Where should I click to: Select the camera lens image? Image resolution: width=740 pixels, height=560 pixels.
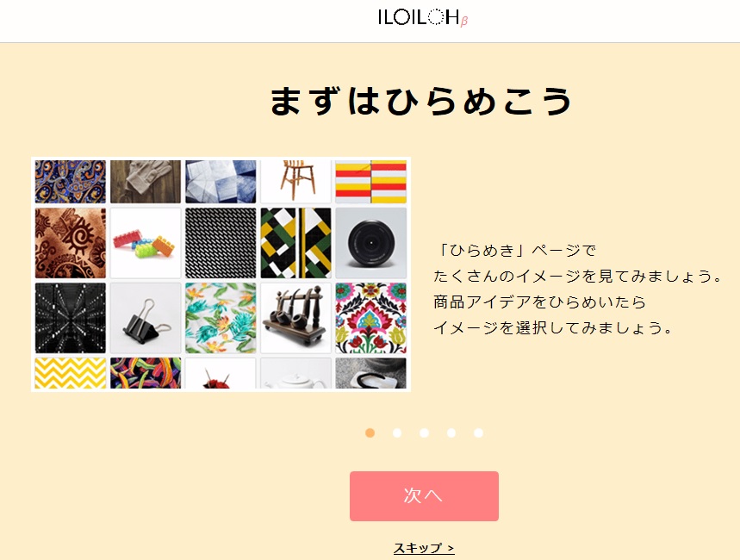tap(371, 243)
